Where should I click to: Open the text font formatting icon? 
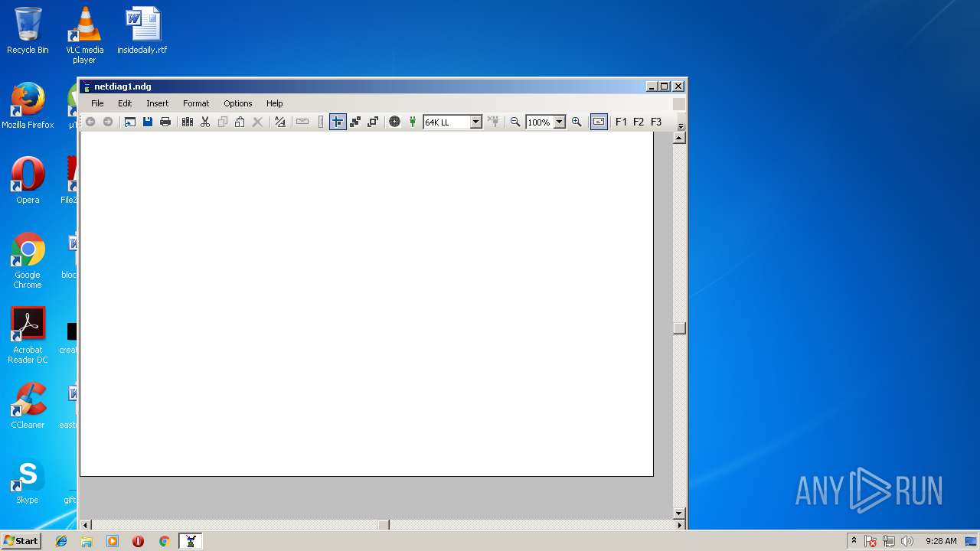tap(280, 122)
